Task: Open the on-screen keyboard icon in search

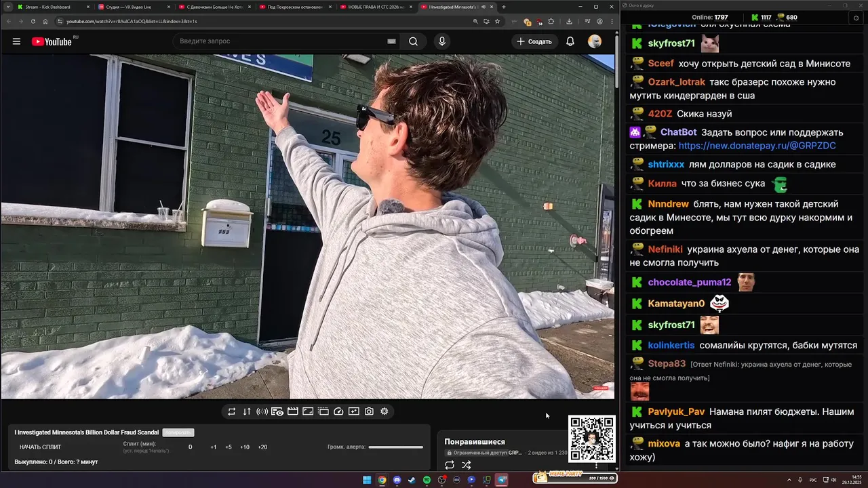Action: [391, 41]
